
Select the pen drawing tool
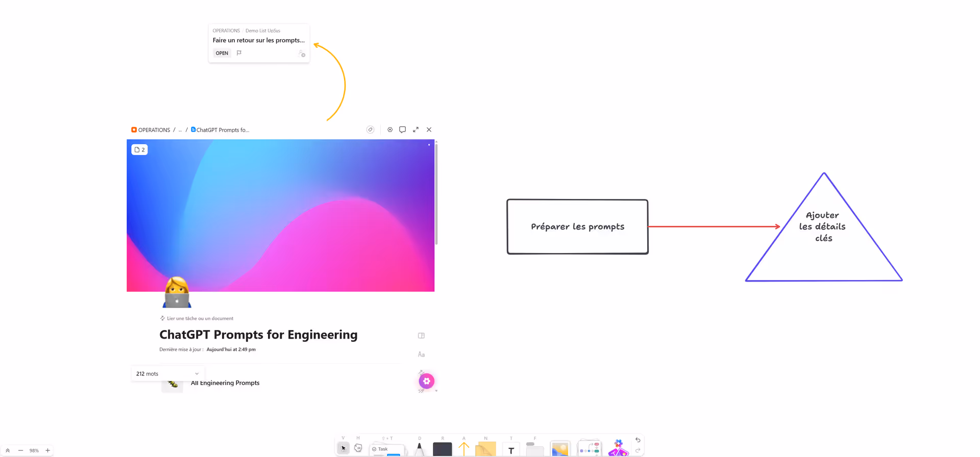(x=420, y=449)
